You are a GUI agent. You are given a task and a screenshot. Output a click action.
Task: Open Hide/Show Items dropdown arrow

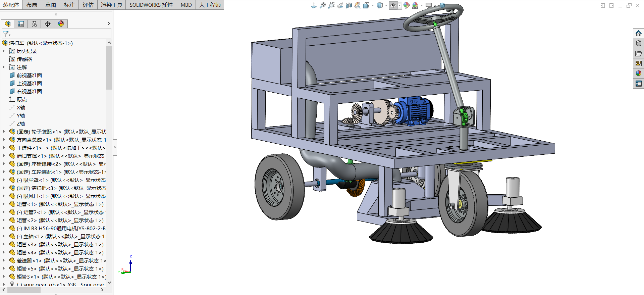(400, 5)
